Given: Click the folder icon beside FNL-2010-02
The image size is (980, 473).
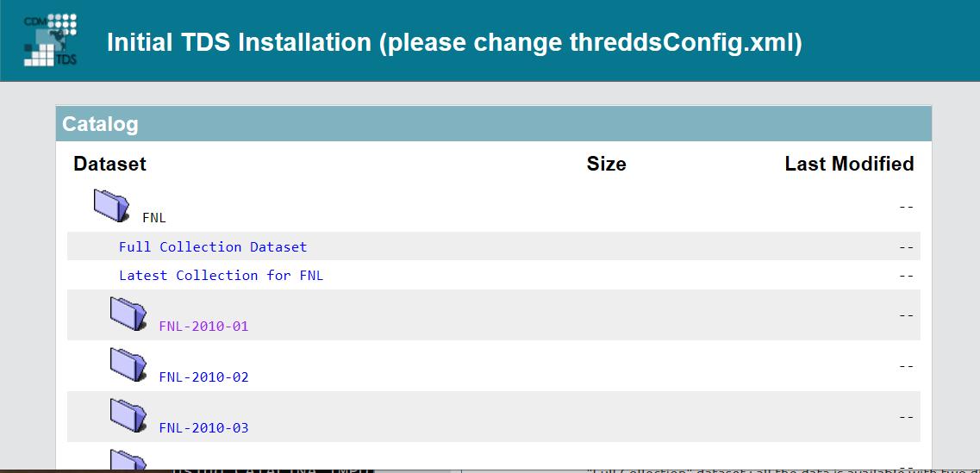Looking at the screenshot, I should point(128,364).
